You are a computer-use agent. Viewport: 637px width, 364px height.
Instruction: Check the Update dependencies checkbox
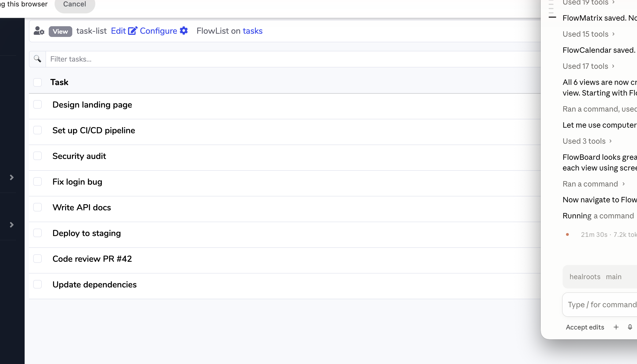(37, 285)
